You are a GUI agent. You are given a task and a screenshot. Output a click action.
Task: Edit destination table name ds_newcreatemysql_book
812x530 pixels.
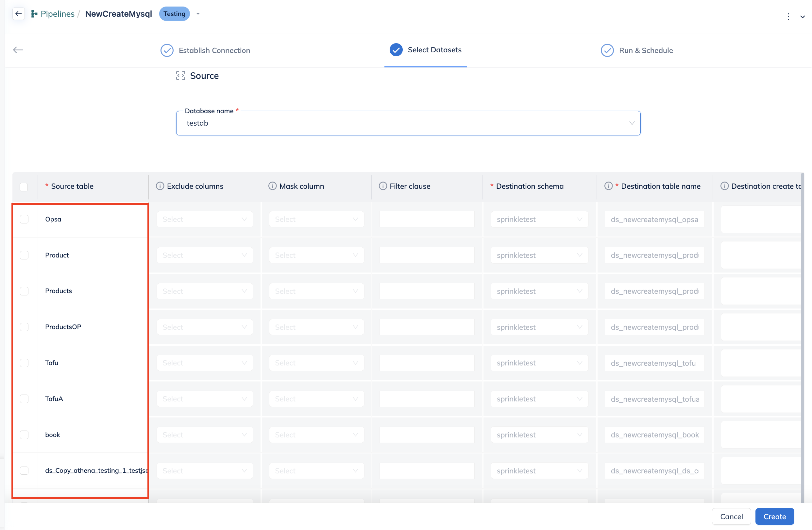[654, 435]
